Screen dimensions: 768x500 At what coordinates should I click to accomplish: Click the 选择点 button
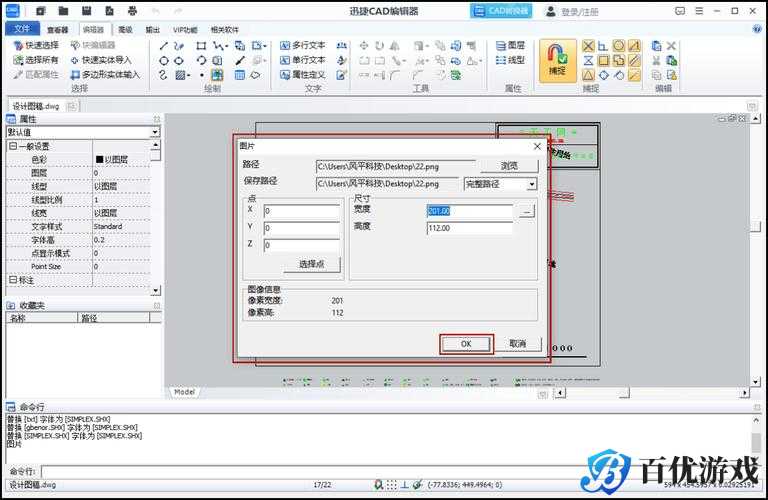[x=312, y=264]
